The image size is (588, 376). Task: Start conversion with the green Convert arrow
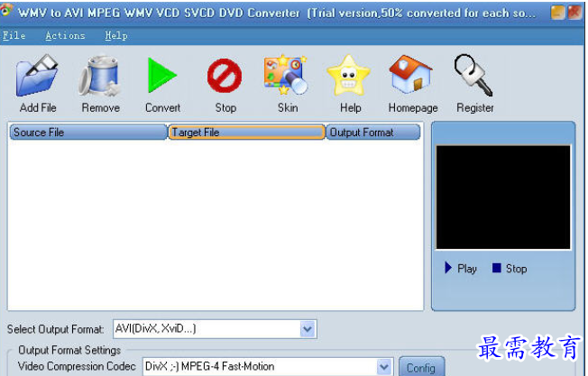click(161, 76)
